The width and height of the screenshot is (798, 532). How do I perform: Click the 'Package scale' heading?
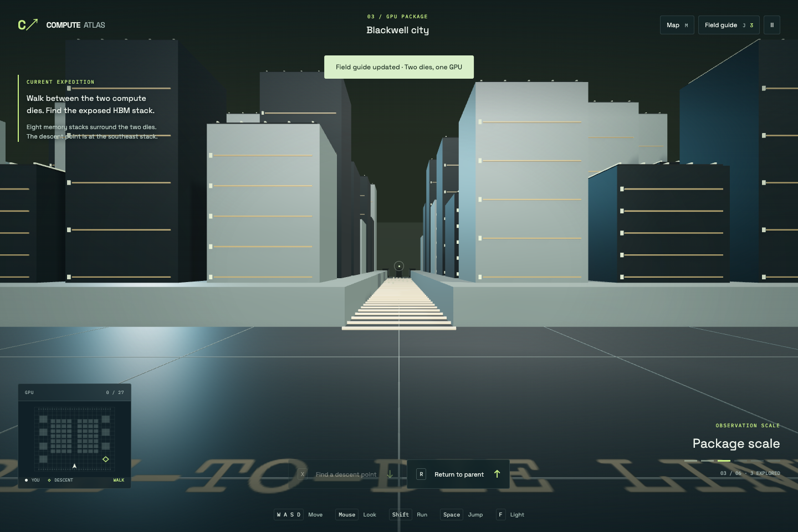click(x=736, y=443)
